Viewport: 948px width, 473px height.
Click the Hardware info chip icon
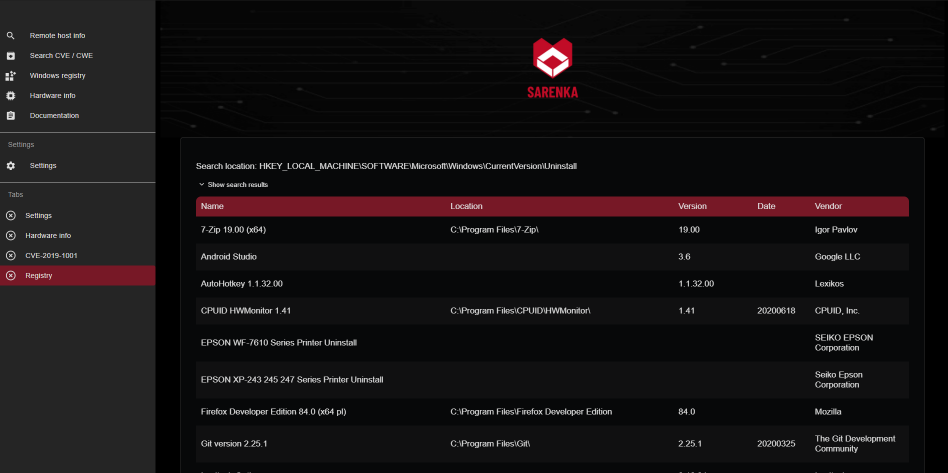click(10, 96)
